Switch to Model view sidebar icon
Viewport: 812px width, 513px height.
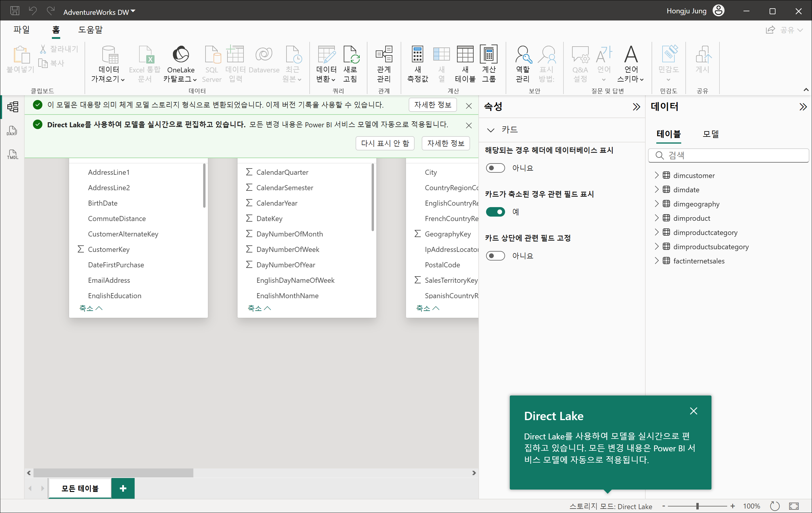click(12, 107)
